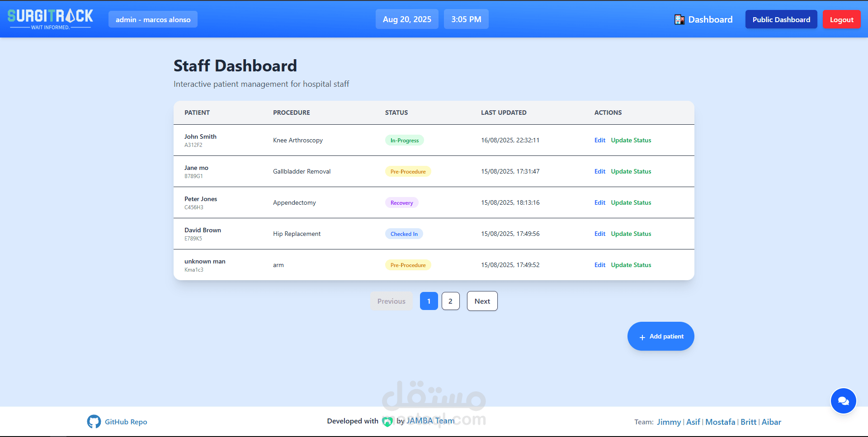Click the Pre-Procedure badge for Jane mo

click(x=408, y=171)
